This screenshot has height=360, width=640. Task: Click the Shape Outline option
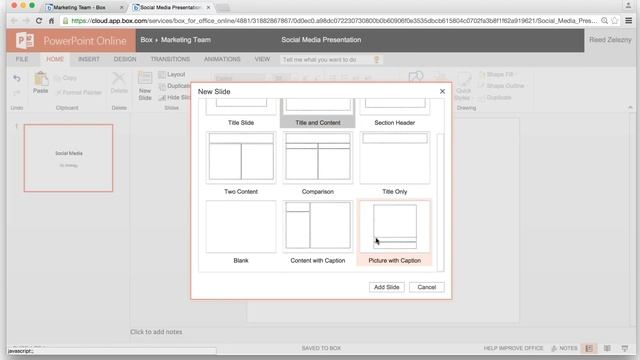coord(501,86)
